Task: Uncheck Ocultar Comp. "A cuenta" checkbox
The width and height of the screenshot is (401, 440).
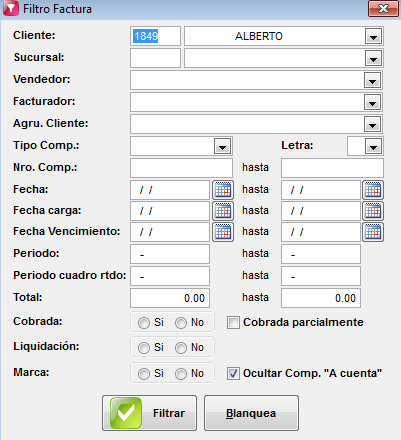Action: coord(233,373)
